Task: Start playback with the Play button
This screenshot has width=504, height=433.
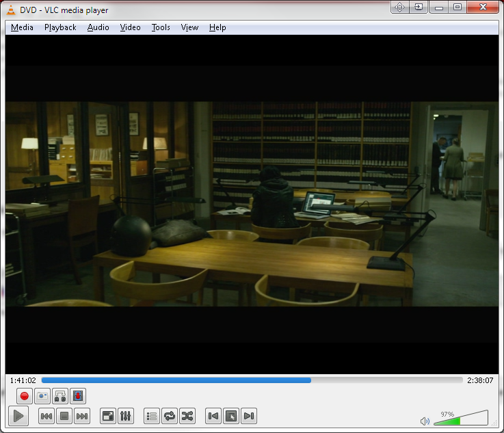Action: click(x=18, y=416)
